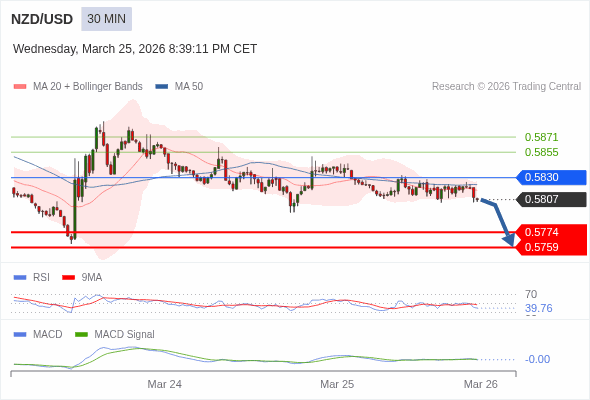Click the red 0.5774 support price tag
The width and height of the screenshot is (590, 400).
click(x=550, y=232)
